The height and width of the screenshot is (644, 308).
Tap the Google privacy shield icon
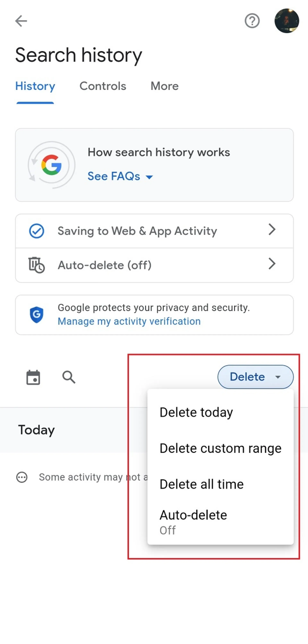[x=36, y=314]
